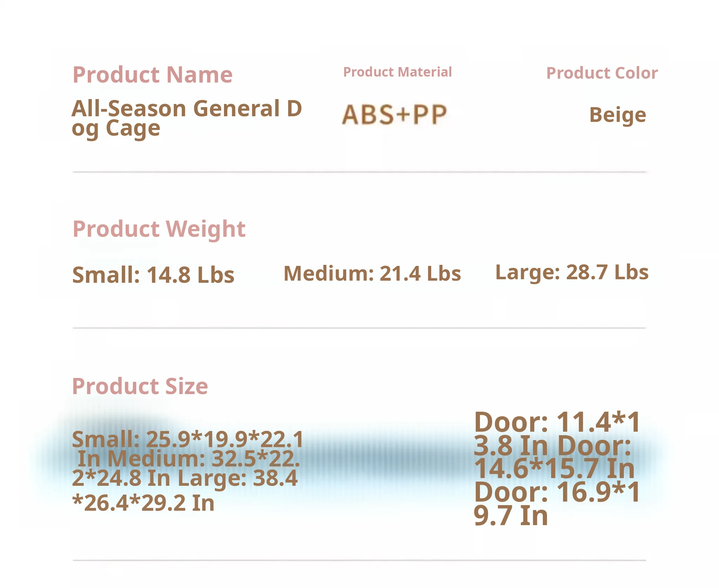Image resolution: width=719 pixels, height=588 pixels.
Task: Click the 9.7 In door dimension text
Action: pyautogui.click(x=510, y=516)
